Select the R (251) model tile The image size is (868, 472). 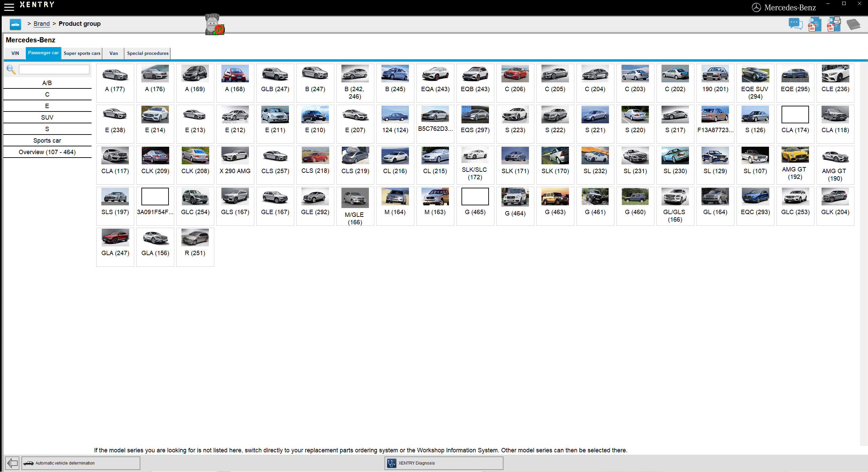pos(195,247)
